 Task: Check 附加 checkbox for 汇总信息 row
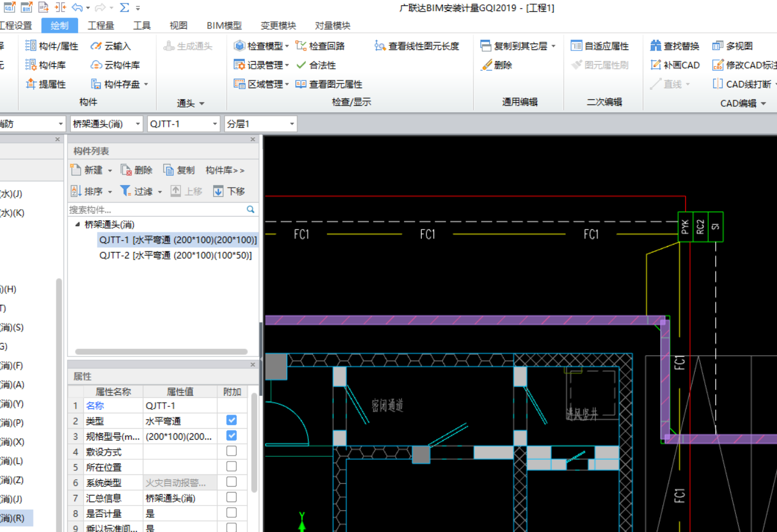point(231,497)
